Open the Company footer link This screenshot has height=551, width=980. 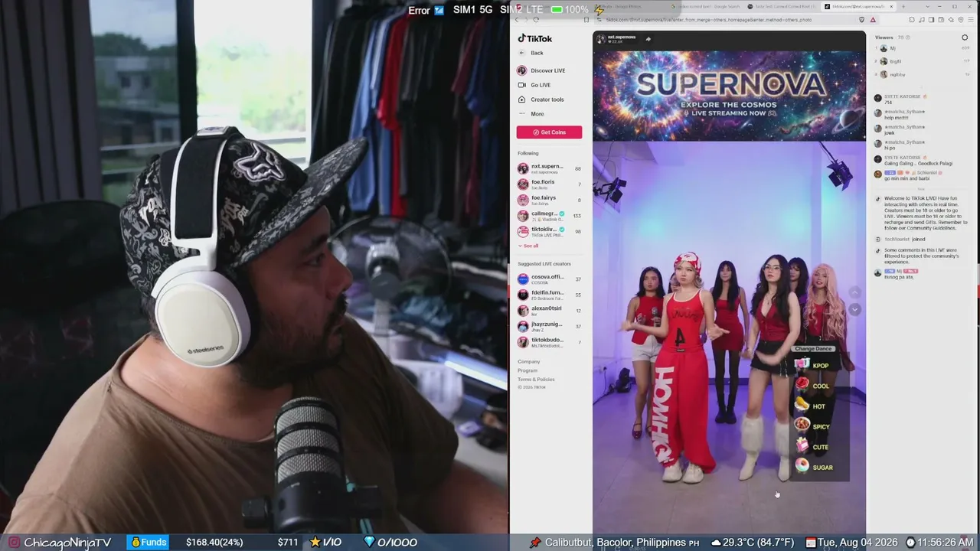[x=528, y=361]
